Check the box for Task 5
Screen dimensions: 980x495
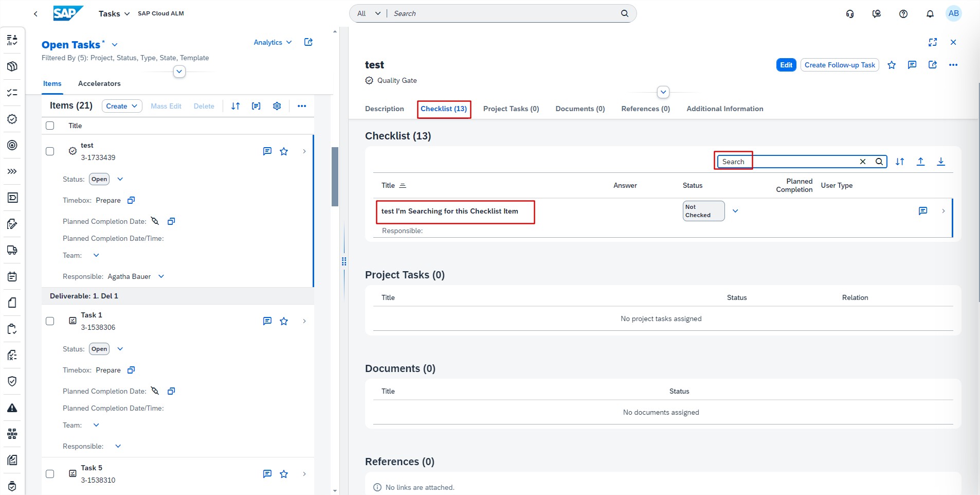(50, 474)
